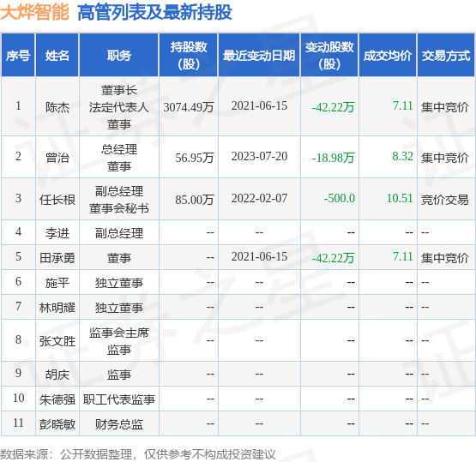Click the -500.0 change value
476x462 pixels.
(x=340, y=198)
